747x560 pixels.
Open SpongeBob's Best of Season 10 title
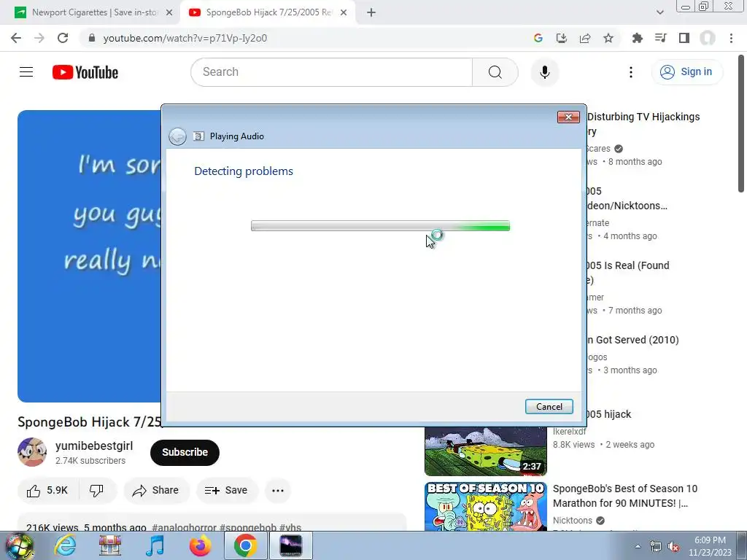point(625,496)
